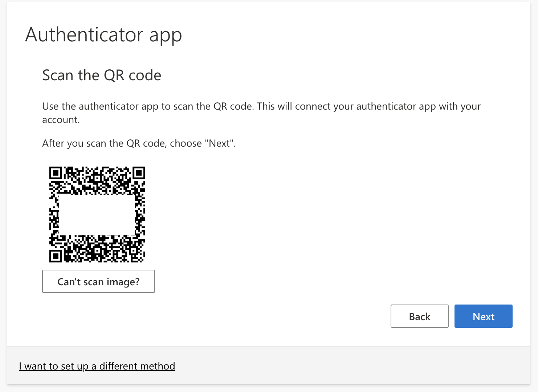The image size is (538, 392).
Task: Click the bottom edge modules of the QR code
Action: tap(97, 259)
